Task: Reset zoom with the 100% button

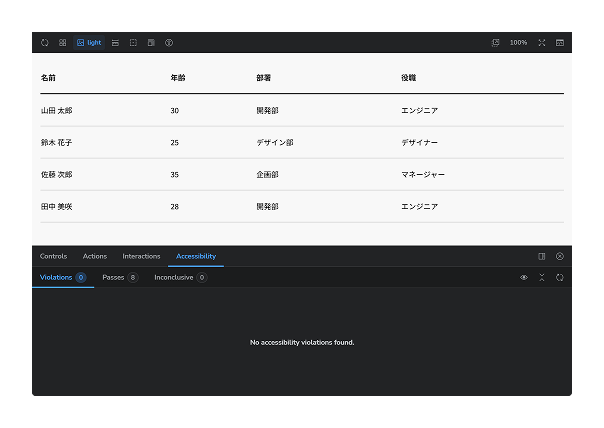Action: [518, 43]
